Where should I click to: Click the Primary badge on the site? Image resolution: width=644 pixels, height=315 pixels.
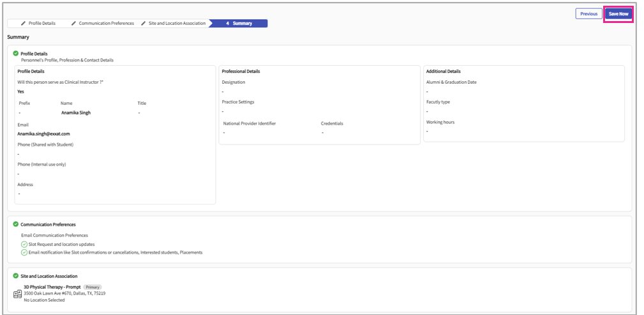93,288
